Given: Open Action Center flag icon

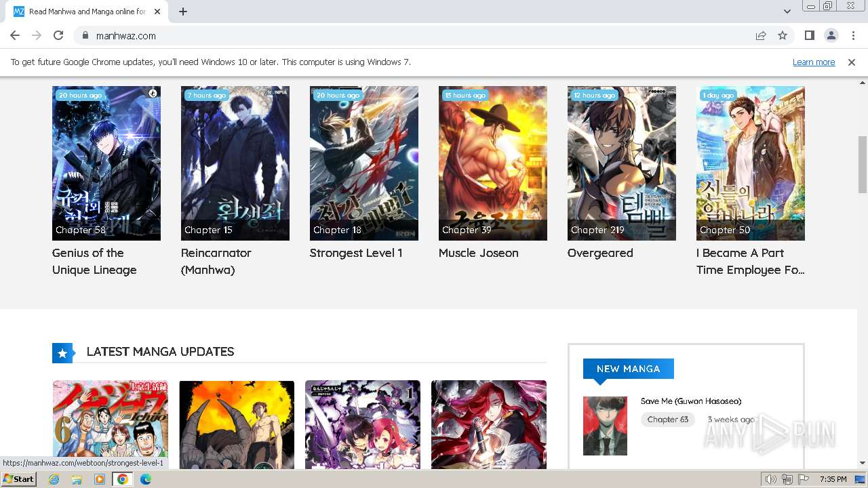Looking at the screenshot, I should click(x=804, y=479).
